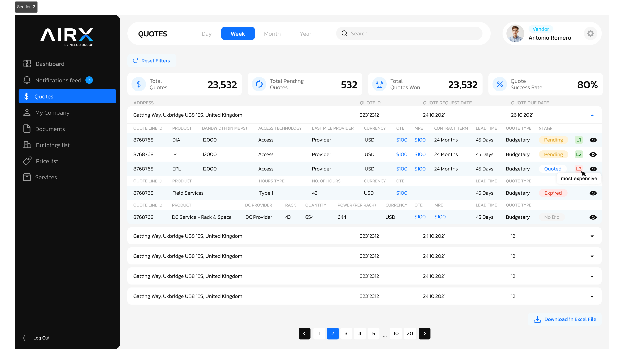Viewport: 624px width, 364px height.
Task: Expand the third Gatting Way quote row
Action: point(592,256)
